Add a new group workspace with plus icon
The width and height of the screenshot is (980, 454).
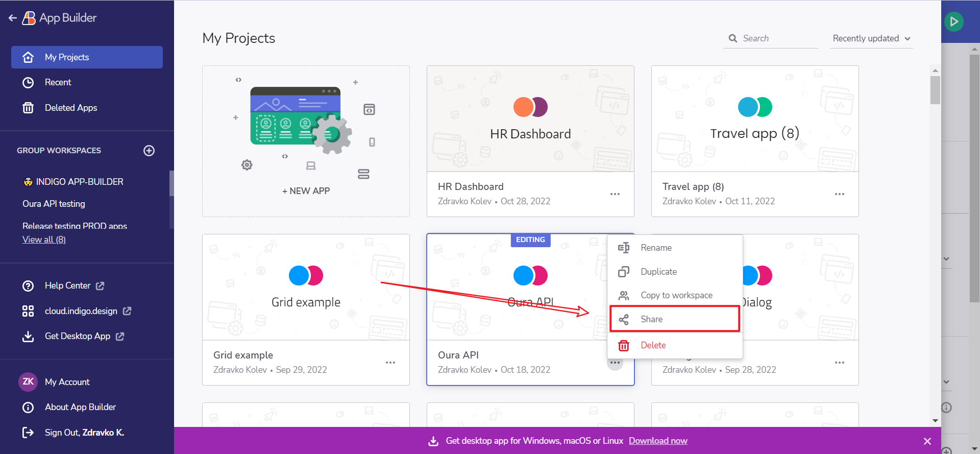coord(149,151)
